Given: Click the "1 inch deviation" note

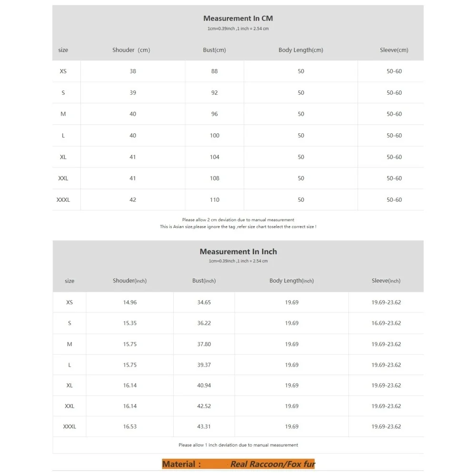Looking at the screenshot, I should [238, 445].
